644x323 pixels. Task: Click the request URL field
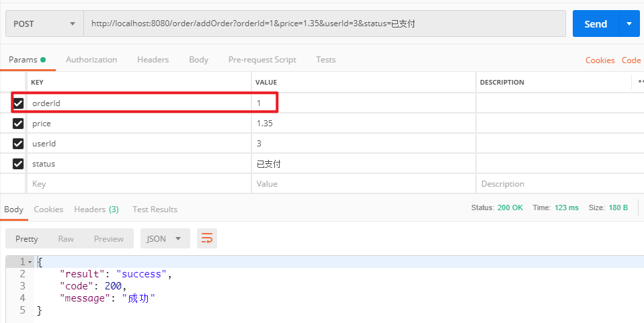point(325,24)
